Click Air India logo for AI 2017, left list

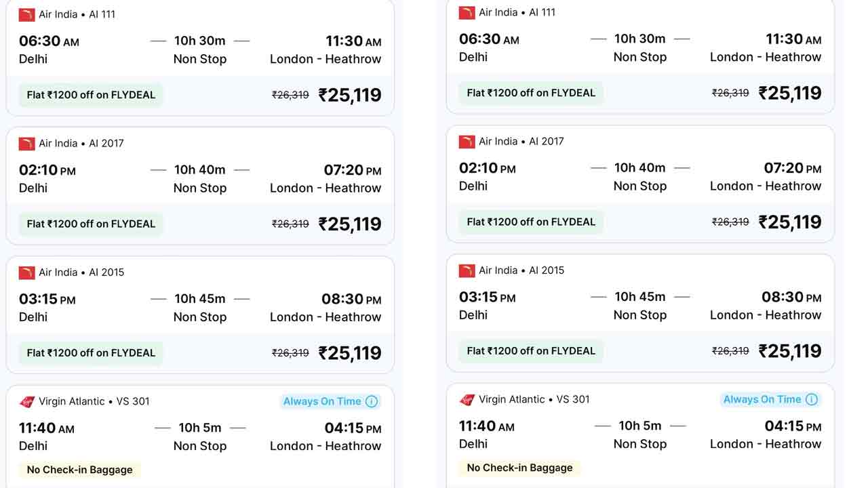26,143
